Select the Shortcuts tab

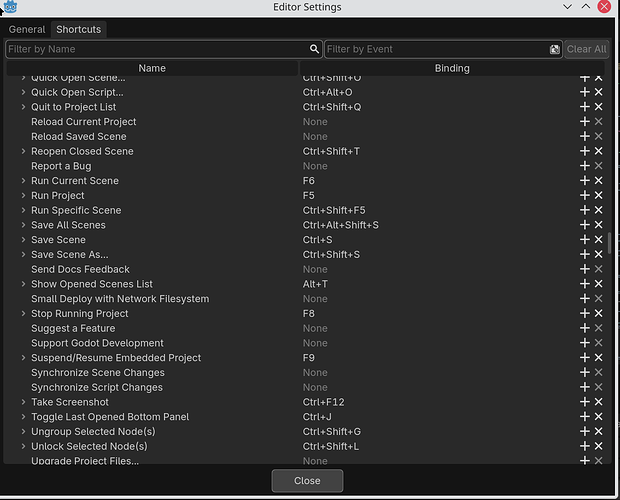pyautogui.click(x=79, y=30)
